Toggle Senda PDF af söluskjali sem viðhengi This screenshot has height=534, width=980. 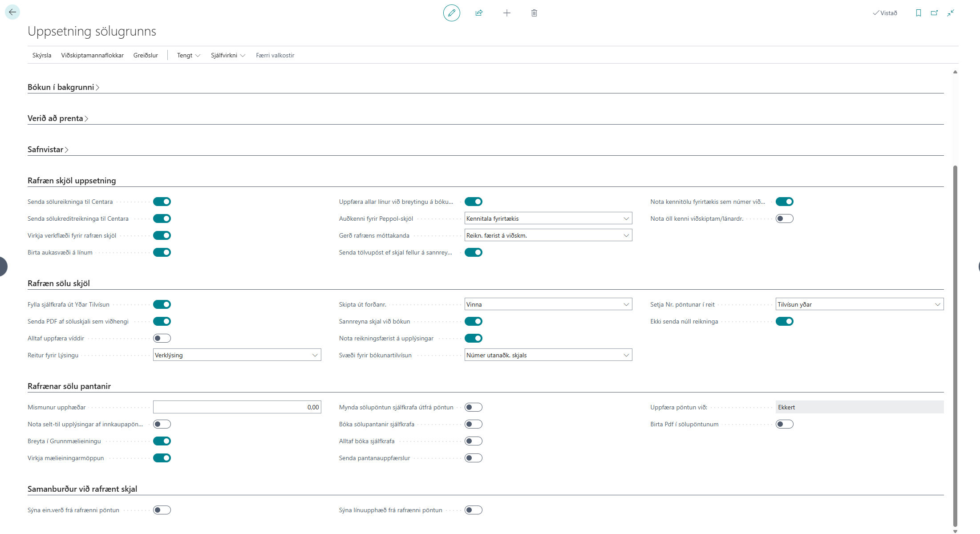point(162,321)
